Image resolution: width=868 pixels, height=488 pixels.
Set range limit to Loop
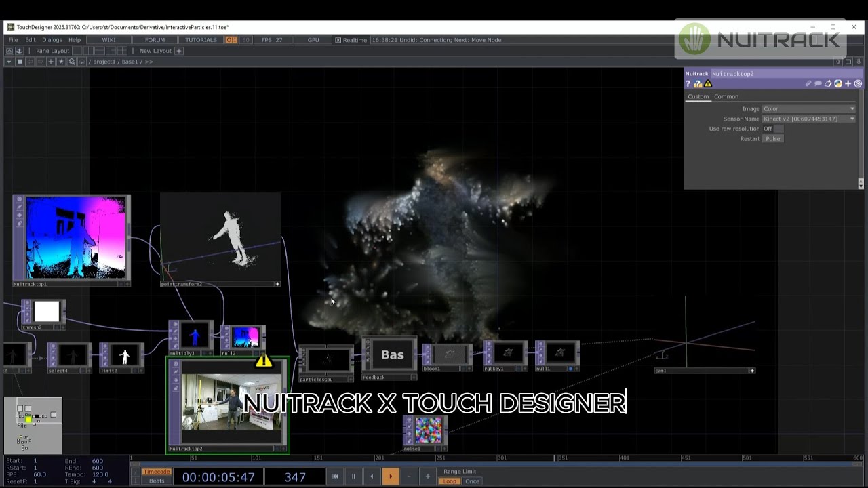tap(450, 481)
